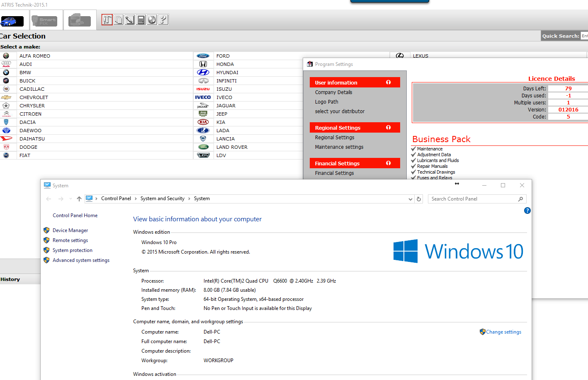Toggle the Adjustment Data checkmark
The width and height of the screenshot is (588, 380).
point(413,155)
